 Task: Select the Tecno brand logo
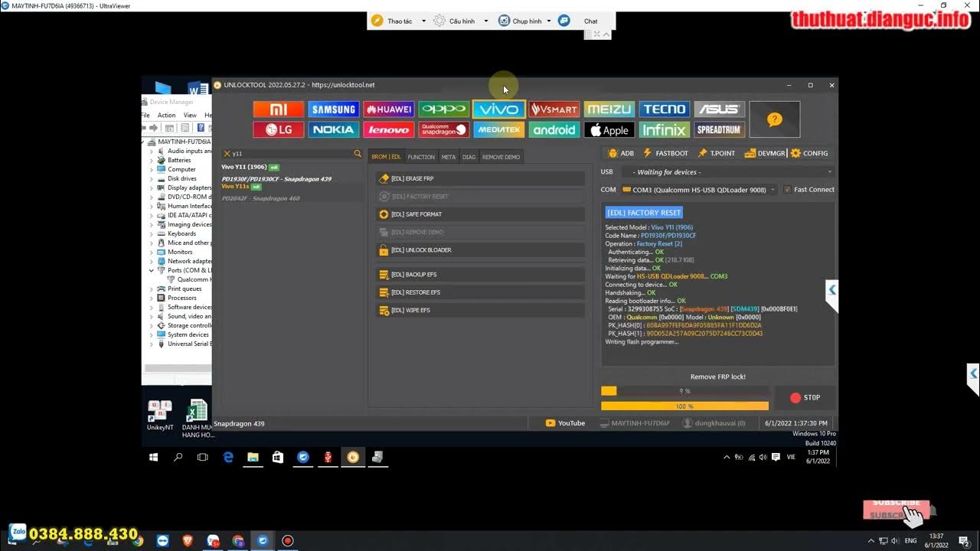[x=665, y=109]
